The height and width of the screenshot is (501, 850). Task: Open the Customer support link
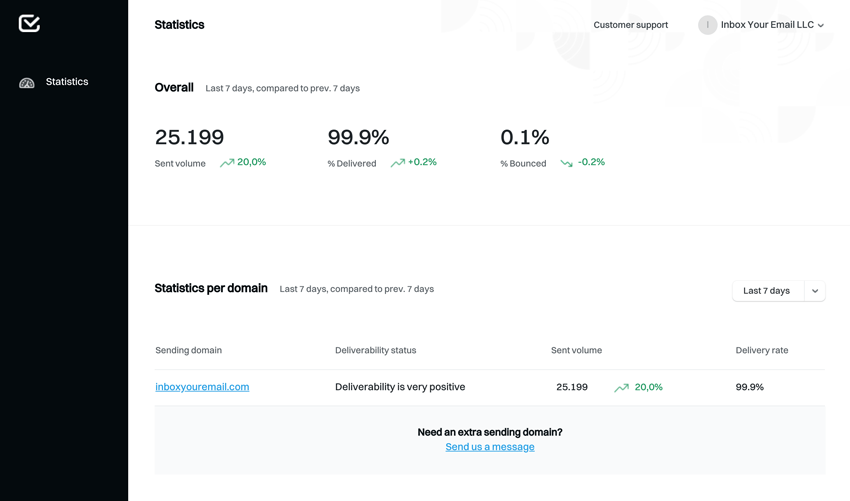point(630,25)
